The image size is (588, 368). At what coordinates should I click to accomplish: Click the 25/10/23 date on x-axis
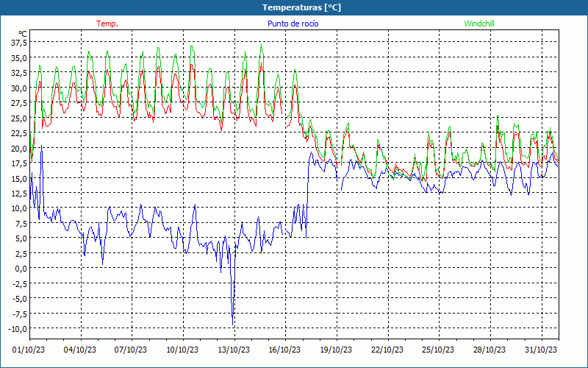tap(438, 350)
